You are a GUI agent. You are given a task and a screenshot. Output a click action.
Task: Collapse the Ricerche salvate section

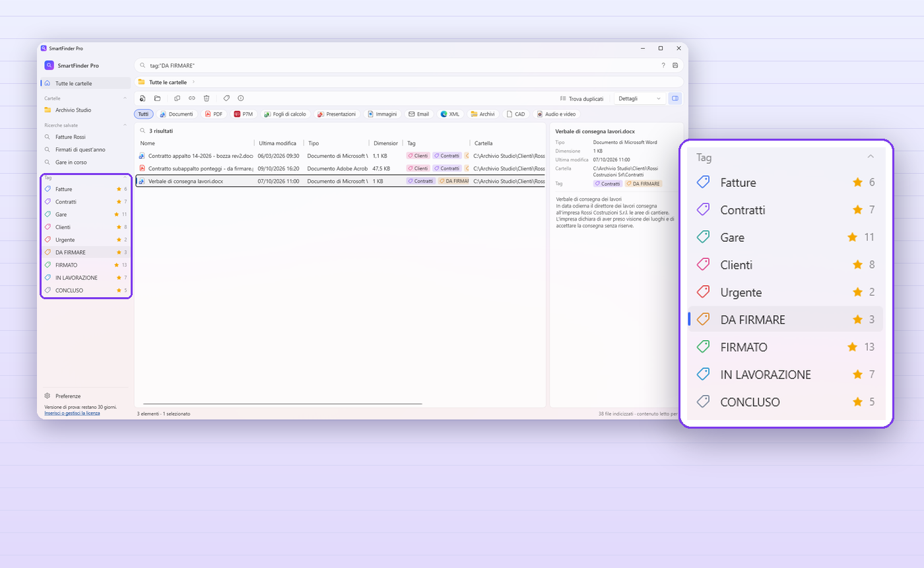click(125, 125)
